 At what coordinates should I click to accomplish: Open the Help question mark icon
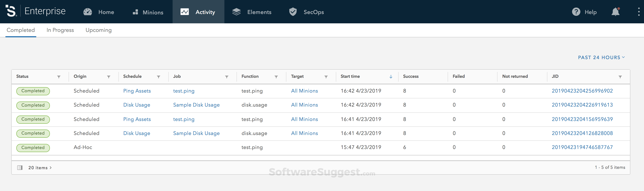576,12
